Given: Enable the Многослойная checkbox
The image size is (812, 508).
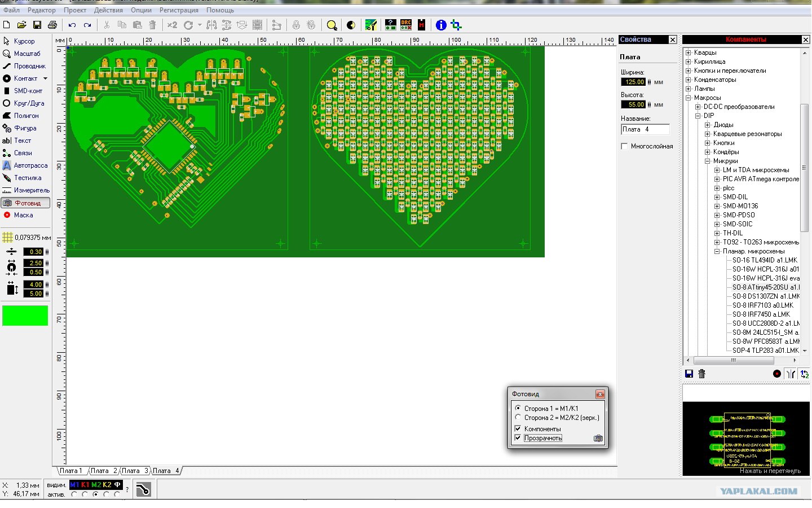Looking at the screenshot, I should [x=624, y=146].
